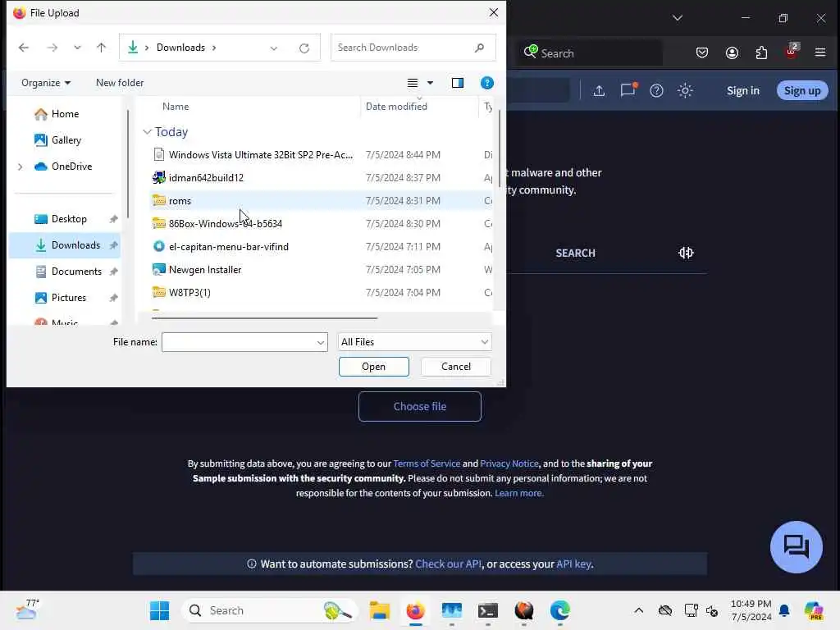The height and width of the screenshot is (630, 840).
Task: Open File Explorer from taskbar
Action: tap(379, 610)
